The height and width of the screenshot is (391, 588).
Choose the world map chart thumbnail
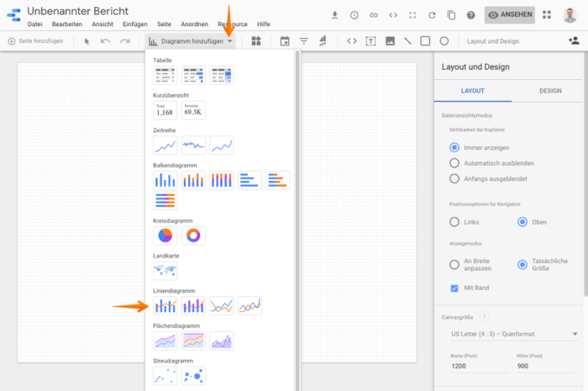[x=165, y=271]
